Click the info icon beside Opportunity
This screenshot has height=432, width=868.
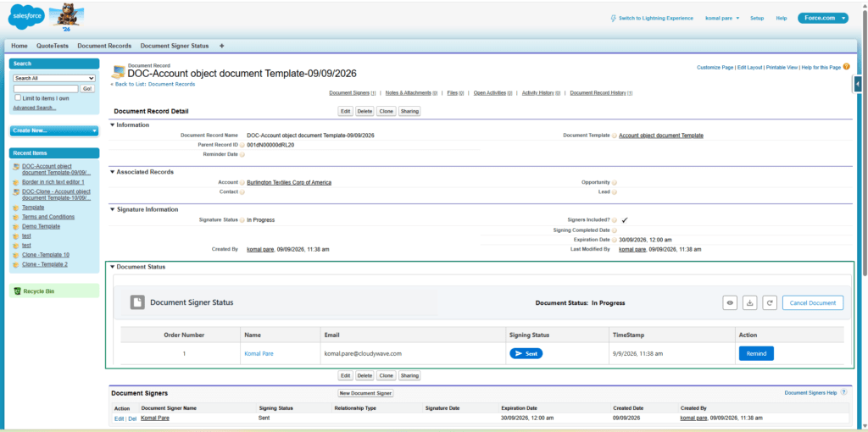coord(615,182)
